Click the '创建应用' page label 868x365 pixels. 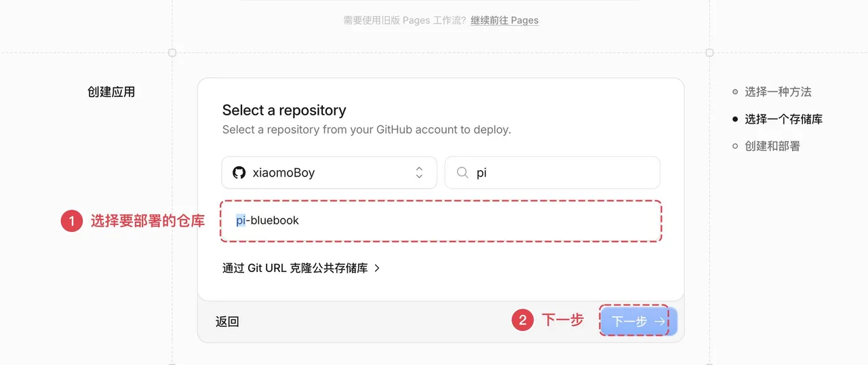(111, 92)
